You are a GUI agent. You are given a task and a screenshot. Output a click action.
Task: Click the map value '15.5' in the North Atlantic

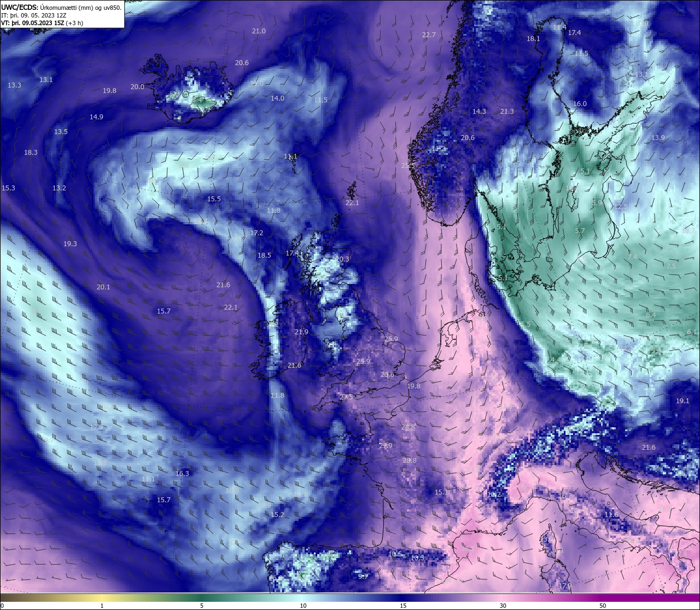214,199
